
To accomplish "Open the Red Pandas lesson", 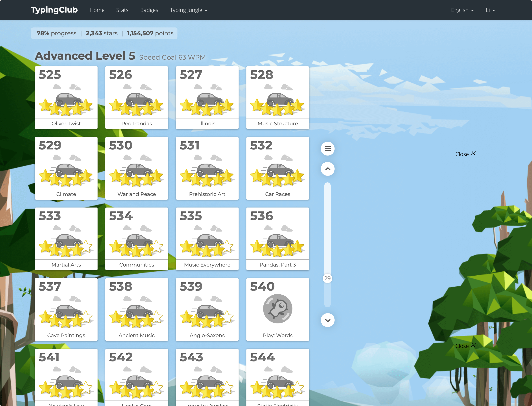I will click(x=137, y=123).
